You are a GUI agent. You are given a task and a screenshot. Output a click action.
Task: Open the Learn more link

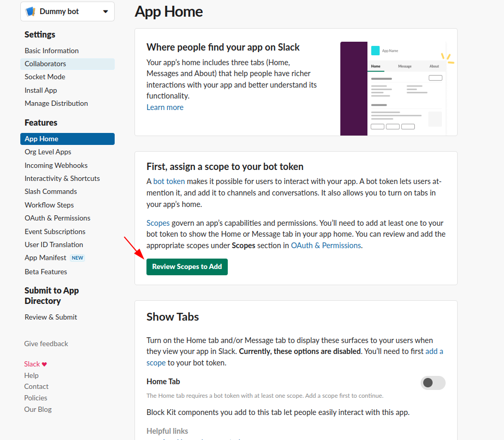coord(165,107)
